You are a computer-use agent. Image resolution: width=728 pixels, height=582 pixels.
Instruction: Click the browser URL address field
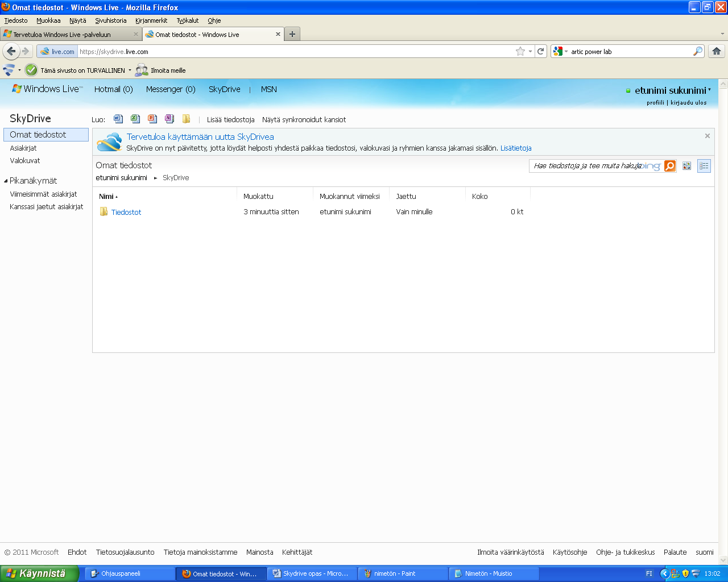tap(296, 51)
